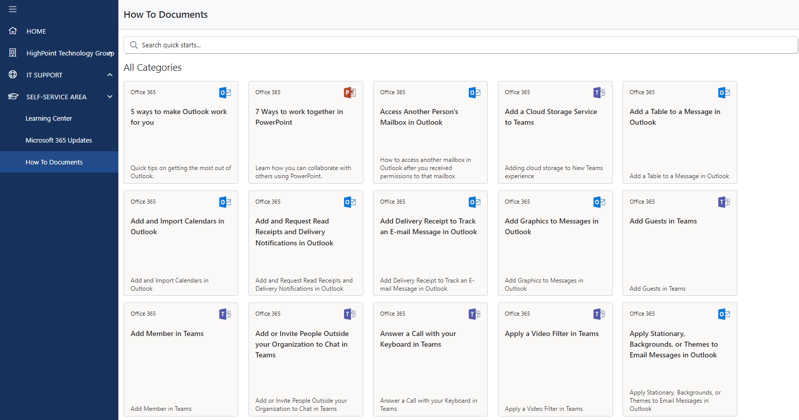The image size is (799, 420).
Task: Open 'Add Guests in Teams' card title
Action: point(663,221)
